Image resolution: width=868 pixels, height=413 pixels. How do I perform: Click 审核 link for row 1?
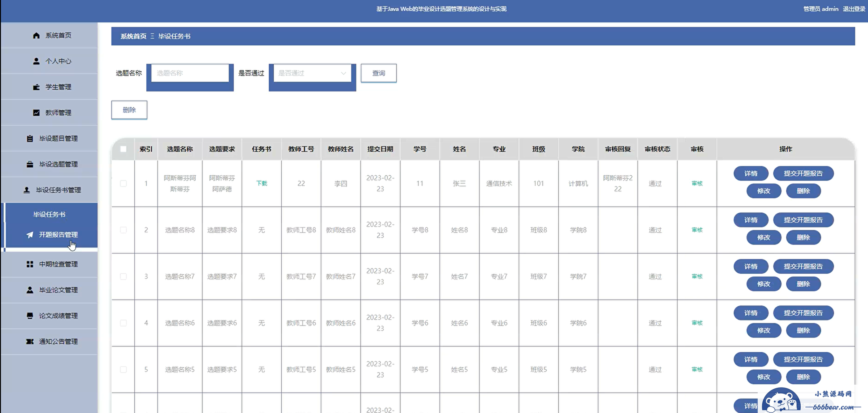click(x=697, y=183)
